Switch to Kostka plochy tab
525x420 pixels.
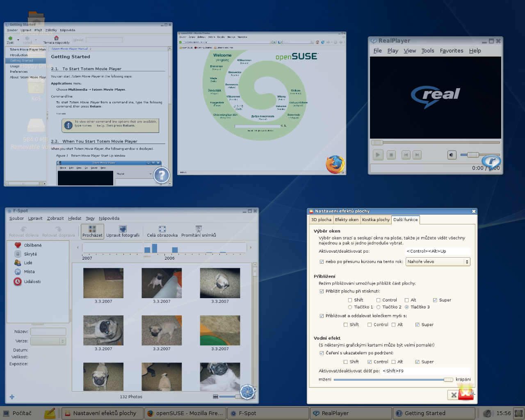376,220
